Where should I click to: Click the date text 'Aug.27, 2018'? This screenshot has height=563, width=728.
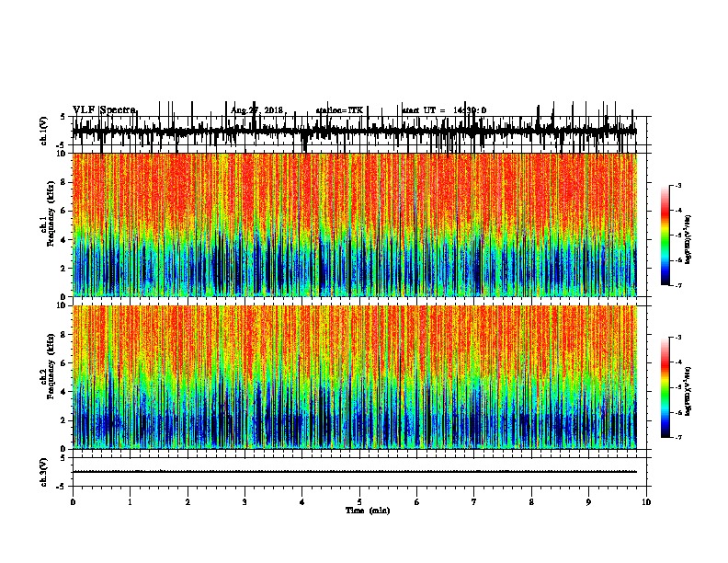256,110
